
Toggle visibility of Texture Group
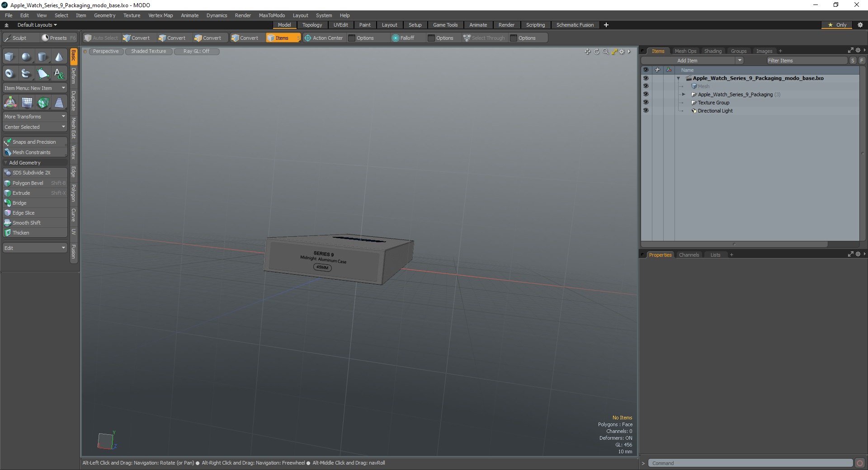(x=646, y=102)
